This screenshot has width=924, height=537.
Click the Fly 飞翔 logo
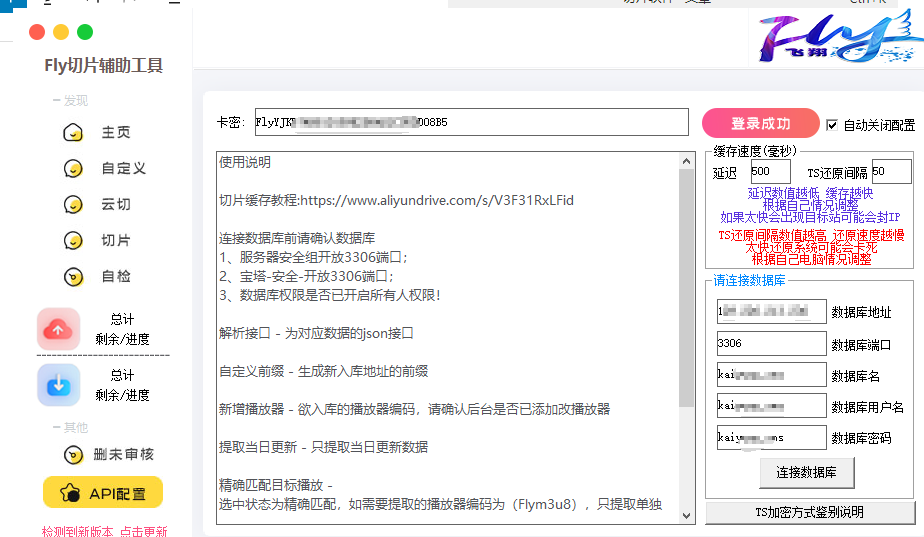click(x=840, y=37)
